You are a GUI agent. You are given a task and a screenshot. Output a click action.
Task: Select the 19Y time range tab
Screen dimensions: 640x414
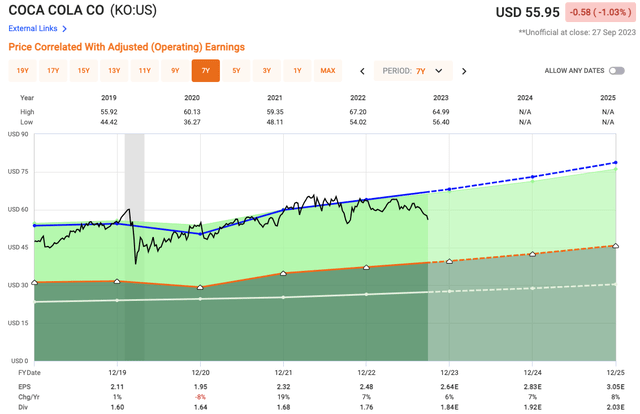point(22,71)
